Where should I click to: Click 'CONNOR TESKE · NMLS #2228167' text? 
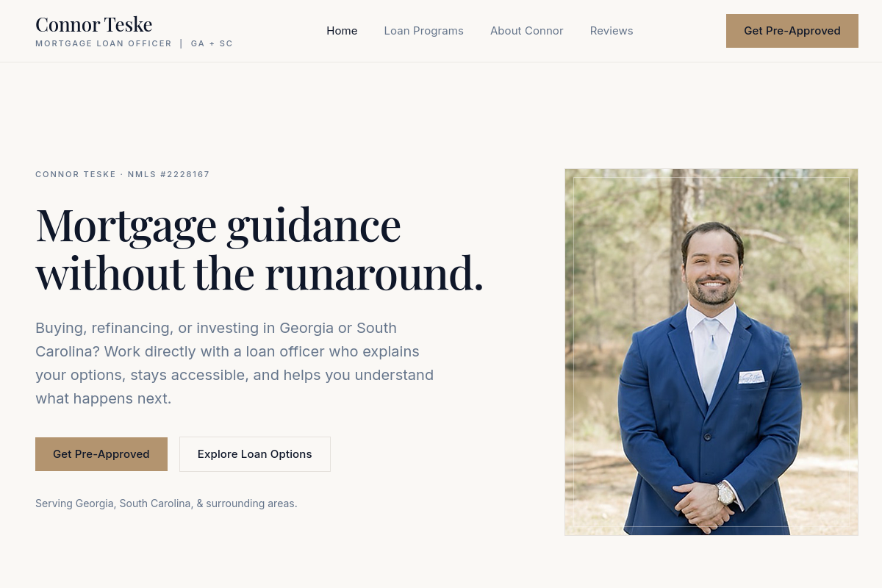click(x=123, y=174)
